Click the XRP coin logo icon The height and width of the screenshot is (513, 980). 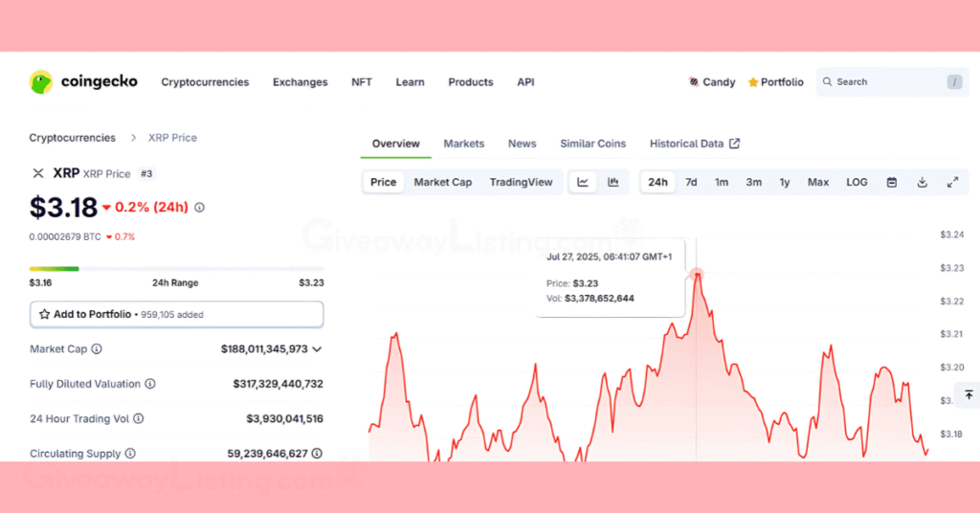(38, 173)
